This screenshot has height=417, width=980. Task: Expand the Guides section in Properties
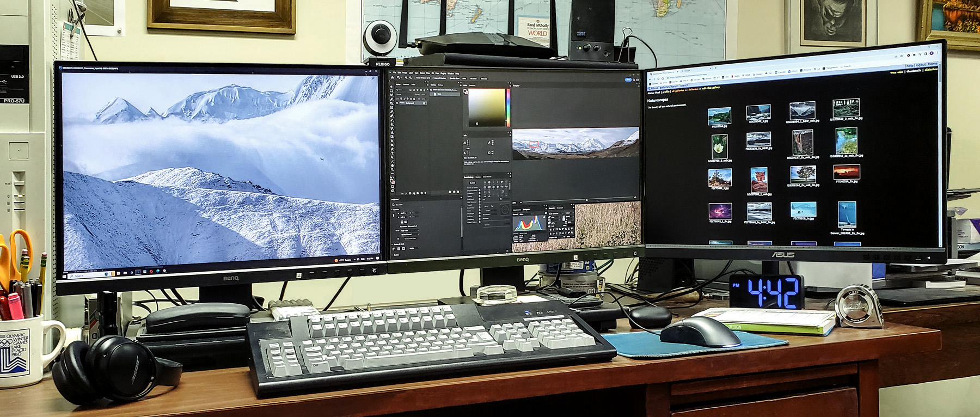point(393,255)
